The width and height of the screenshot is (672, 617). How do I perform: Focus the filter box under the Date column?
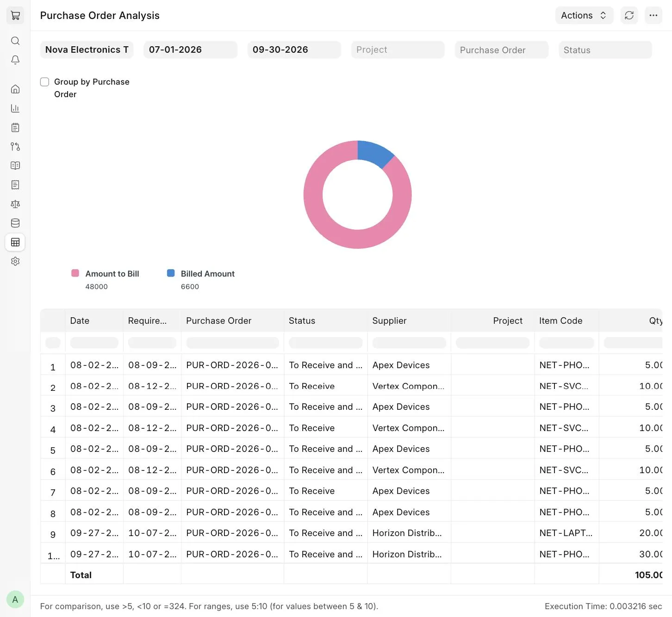coord(94,343)
